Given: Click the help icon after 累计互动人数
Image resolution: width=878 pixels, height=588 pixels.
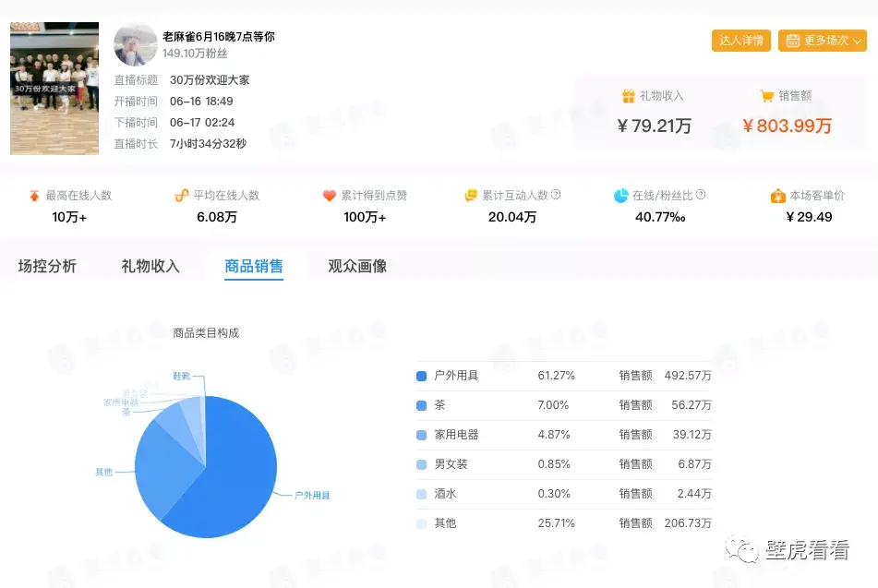Looking at the screenshot, I should coord(556,195).
